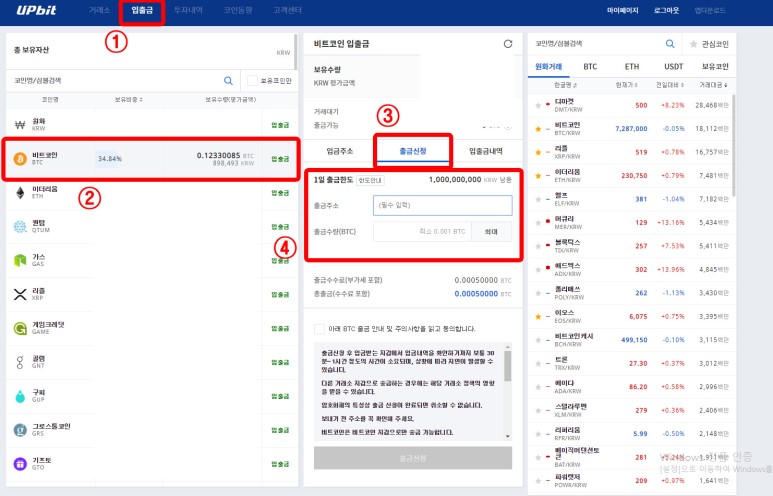The image size is (773, 496).
Task: Click 에이다 ADA/KRW row
Action: coord(632,387)
